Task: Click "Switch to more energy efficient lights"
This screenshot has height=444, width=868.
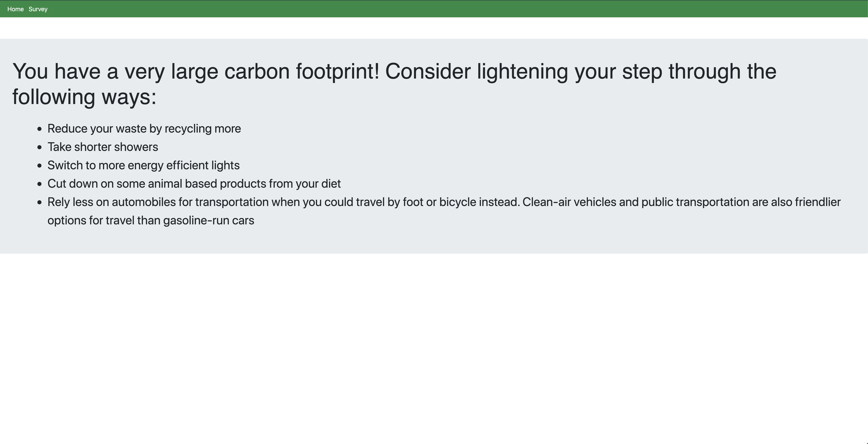Action: [144, 166]
